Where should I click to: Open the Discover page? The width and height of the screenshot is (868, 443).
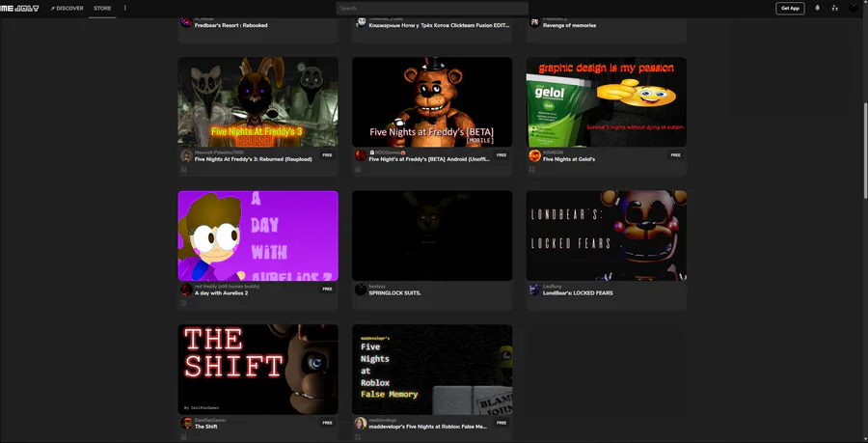click(67, 9)
